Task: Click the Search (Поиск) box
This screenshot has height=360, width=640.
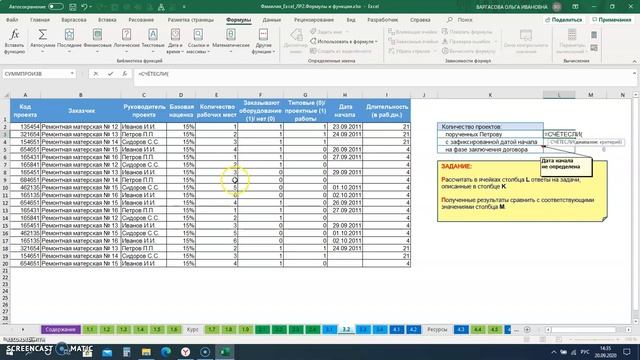Action: click(460, 20)
